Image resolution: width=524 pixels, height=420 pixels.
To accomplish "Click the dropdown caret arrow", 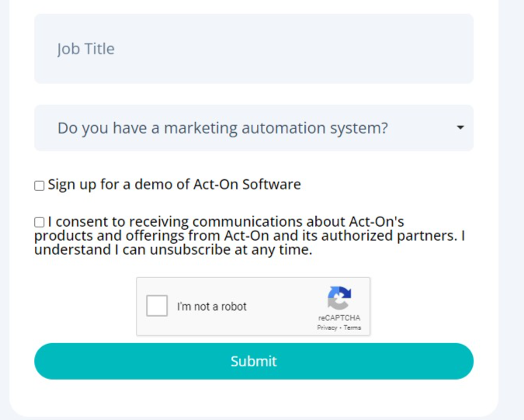I will pyautogui.click(x=460, y=127).
